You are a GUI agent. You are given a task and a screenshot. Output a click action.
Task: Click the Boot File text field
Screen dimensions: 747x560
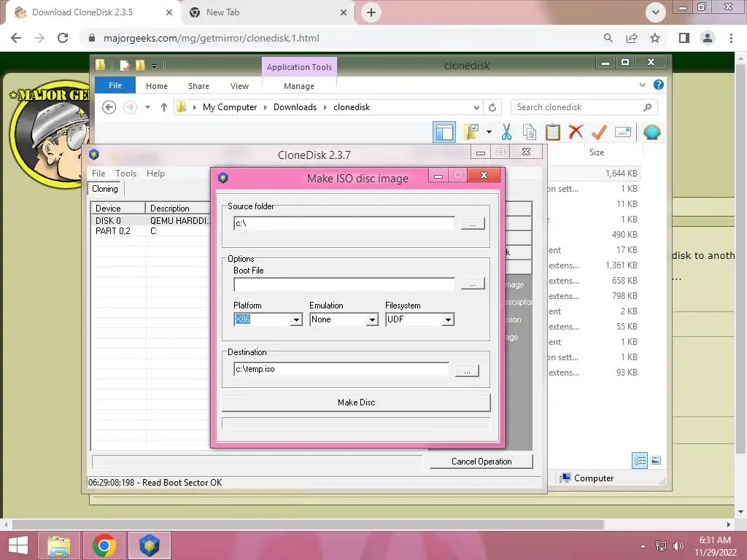(344, 284)
